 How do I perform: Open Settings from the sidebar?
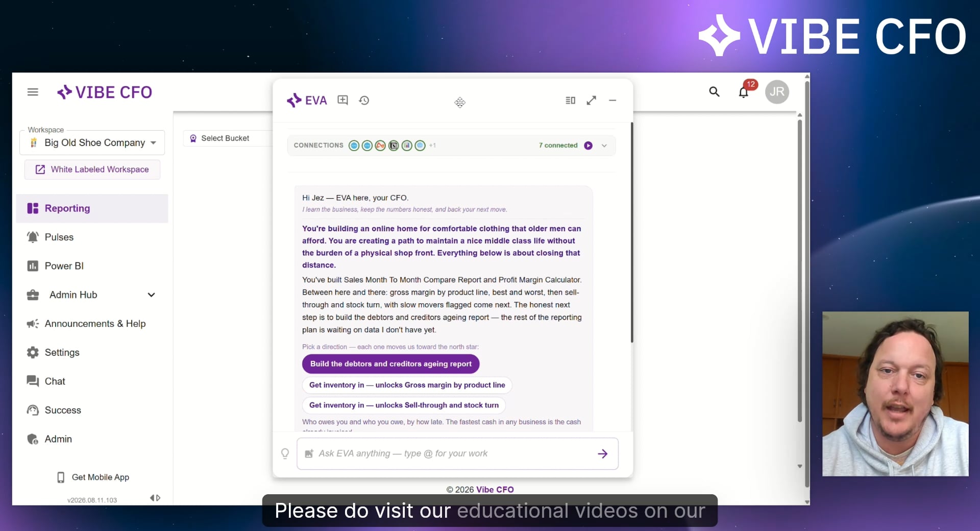(92, 352)
